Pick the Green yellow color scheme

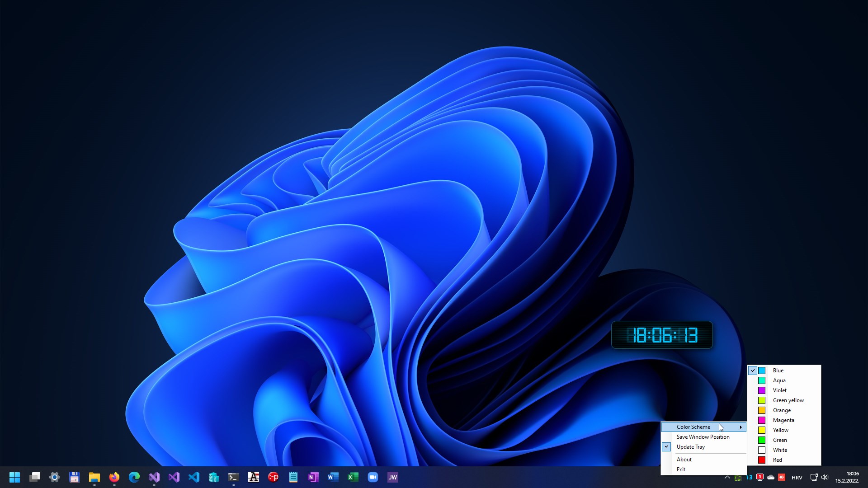(x=784, y=400)
